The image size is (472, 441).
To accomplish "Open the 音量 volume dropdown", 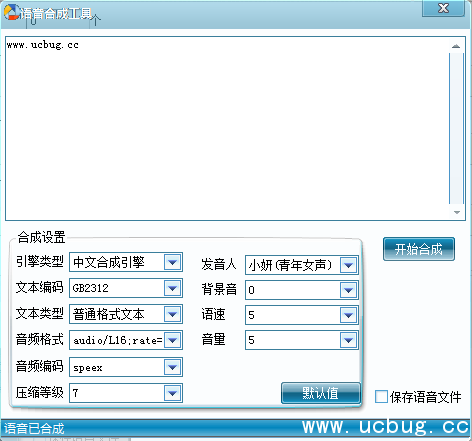I will pos(302,340).
